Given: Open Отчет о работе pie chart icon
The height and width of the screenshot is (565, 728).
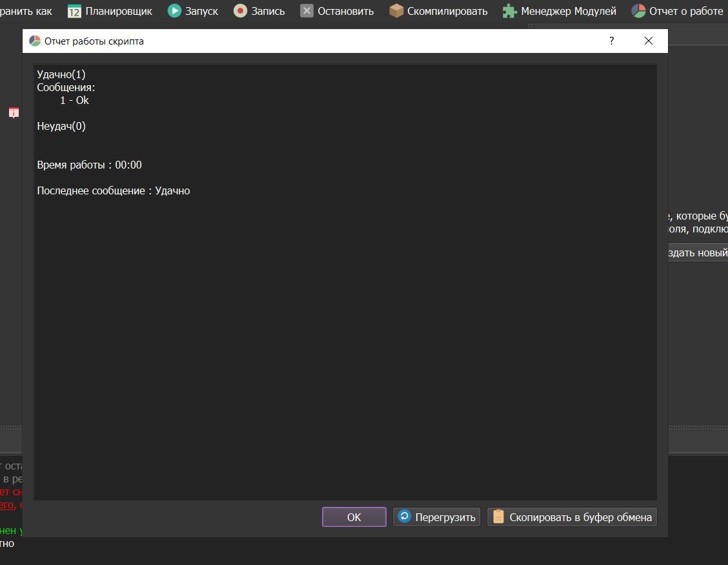Looking at the screenshot, I should point(638,11).
